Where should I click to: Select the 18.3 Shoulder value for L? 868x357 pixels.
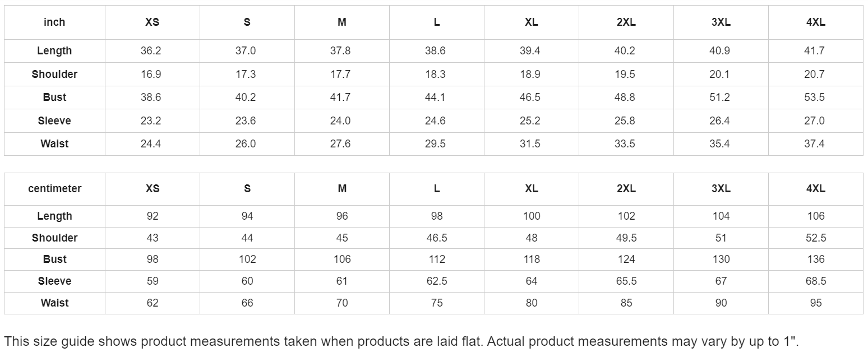point(435,75)
